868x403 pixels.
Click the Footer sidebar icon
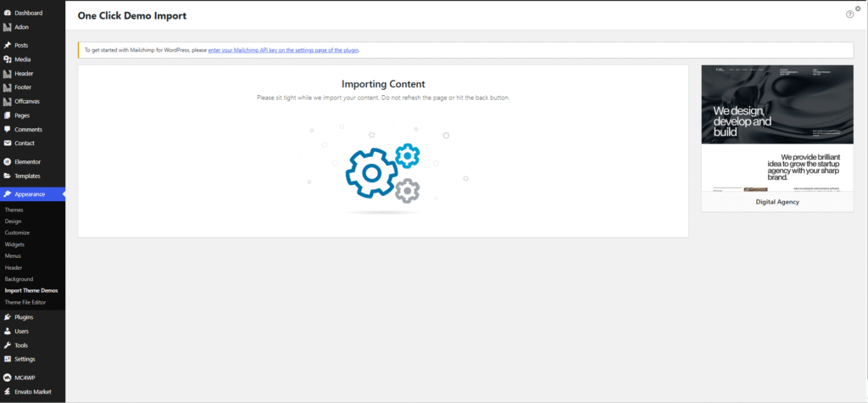(7, 87)
